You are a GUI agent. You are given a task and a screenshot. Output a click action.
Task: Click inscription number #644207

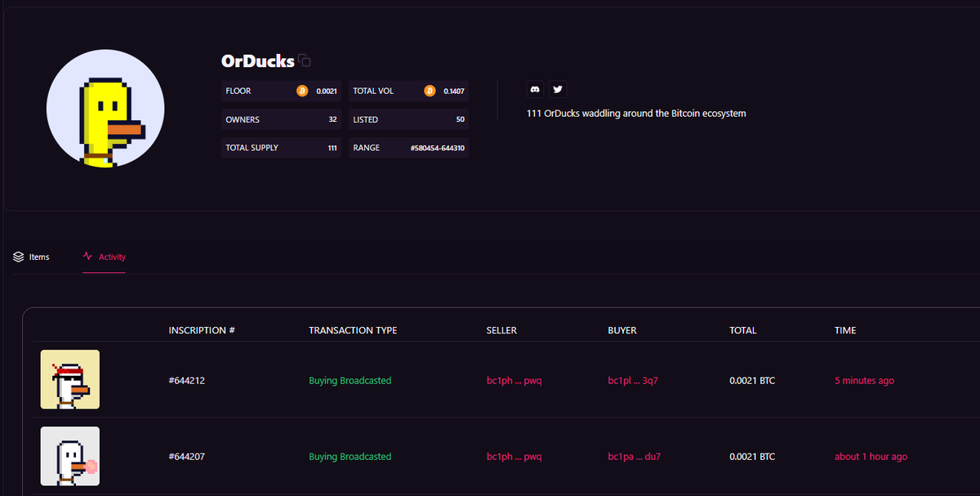[x=187, y=457]
